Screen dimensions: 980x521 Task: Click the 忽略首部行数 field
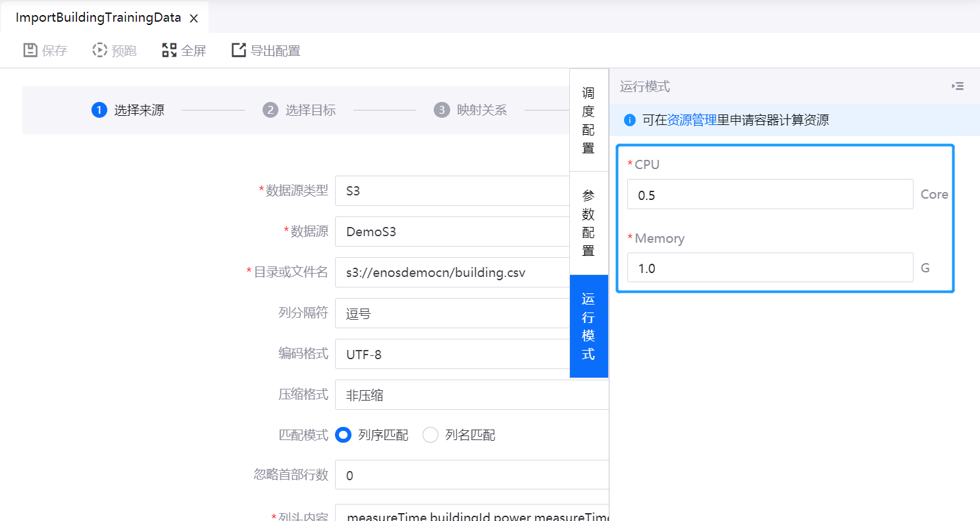pos(472,475)
